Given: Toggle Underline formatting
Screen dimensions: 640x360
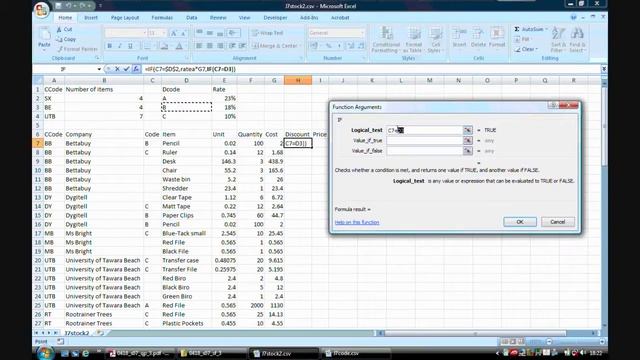Looking at the screenshot, I should (130, 46).
